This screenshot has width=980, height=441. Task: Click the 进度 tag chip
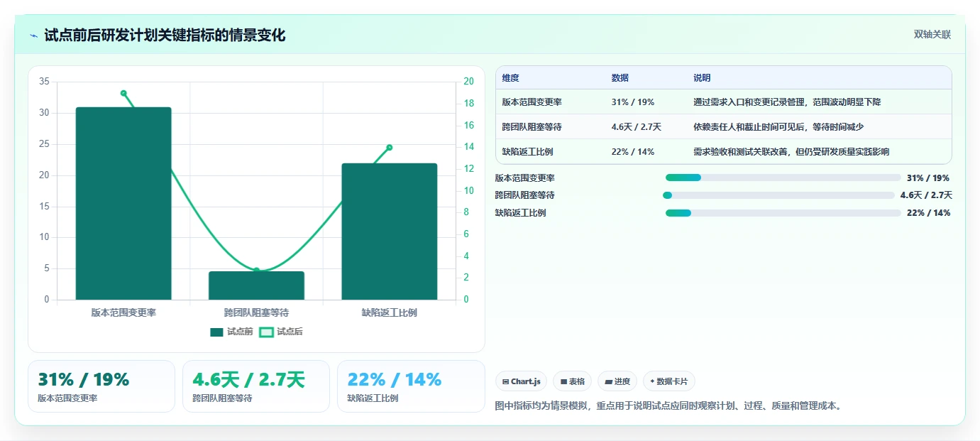tap(617, 381)
